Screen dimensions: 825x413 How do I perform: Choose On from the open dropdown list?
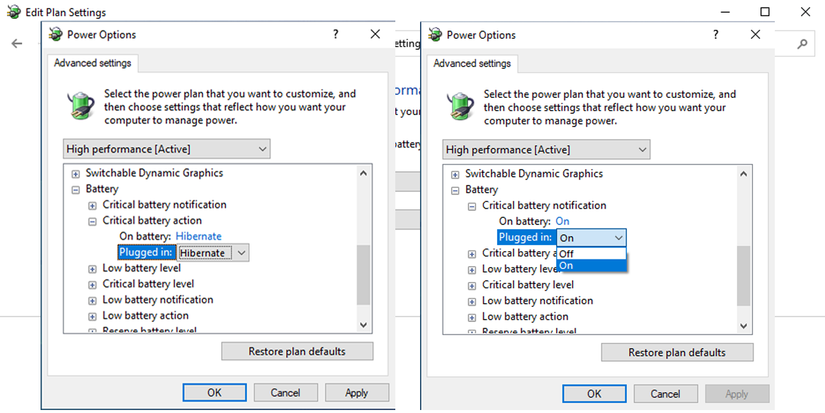coord(591,266)
